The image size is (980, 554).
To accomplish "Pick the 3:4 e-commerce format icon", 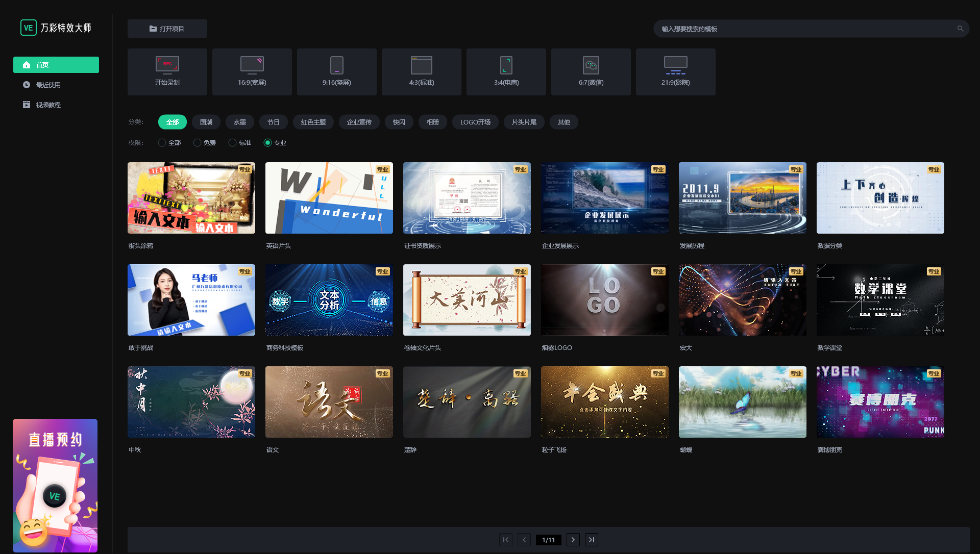I will tap(506, 65).
